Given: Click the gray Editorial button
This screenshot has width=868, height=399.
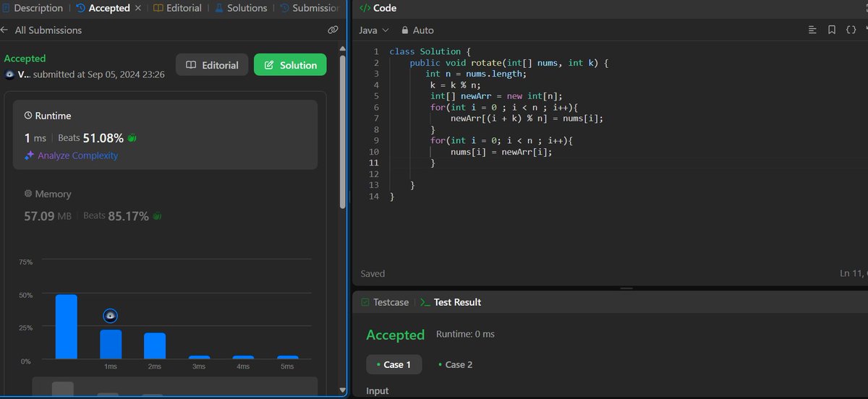Looking at the screenshot, I should click(x=212, y=65).
